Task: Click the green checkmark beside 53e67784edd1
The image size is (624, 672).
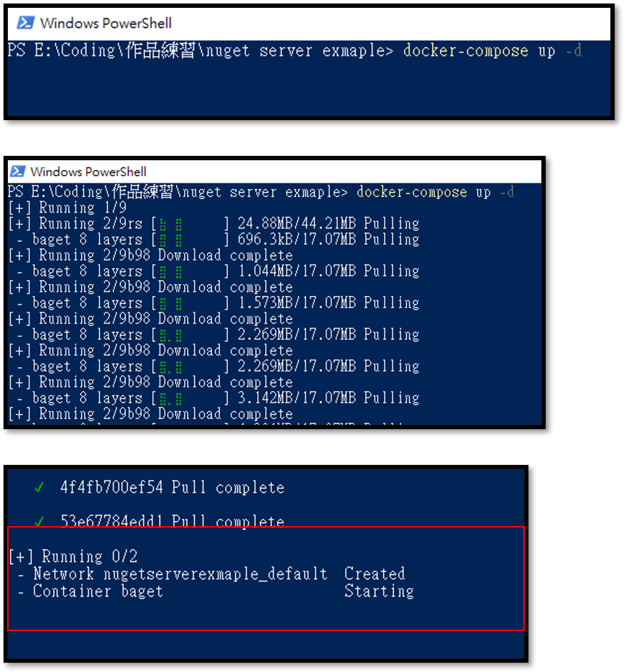Action: tap(39, 521)
